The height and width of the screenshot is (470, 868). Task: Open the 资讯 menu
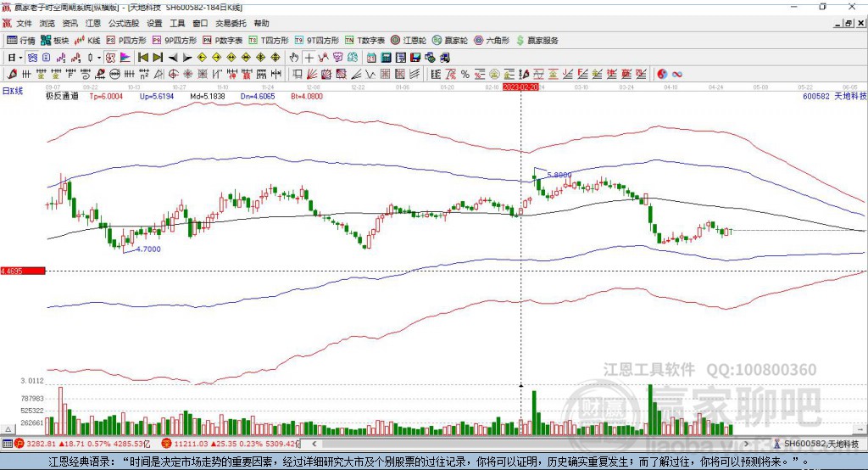(x=70, y=23)
